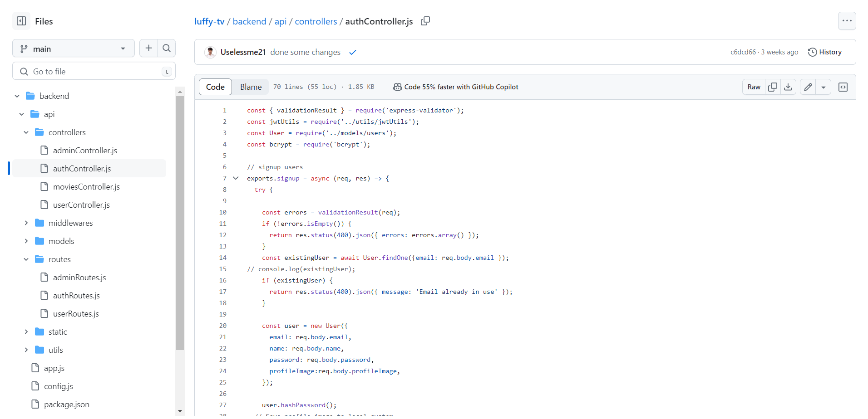Download the raw file

[788, 87]
